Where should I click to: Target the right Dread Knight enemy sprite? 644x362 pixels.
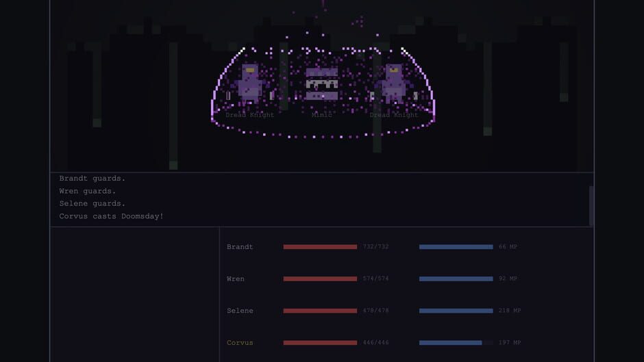click(394, 83)
